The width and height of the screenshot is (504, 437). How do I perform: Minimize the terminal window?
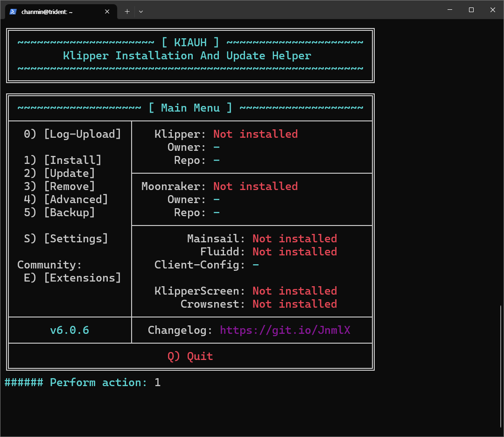(x=450, y=10)
